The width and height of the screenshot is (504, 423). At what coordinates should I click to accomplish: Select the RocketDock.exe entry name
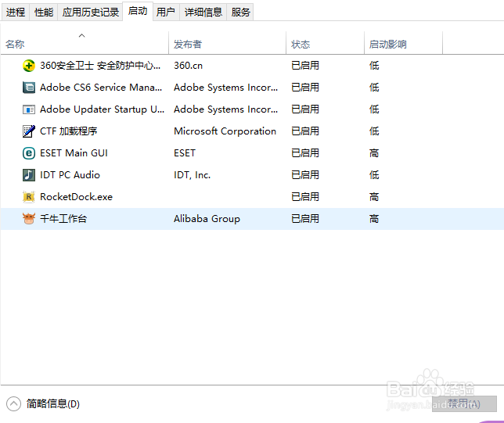[x=76, y=196]
